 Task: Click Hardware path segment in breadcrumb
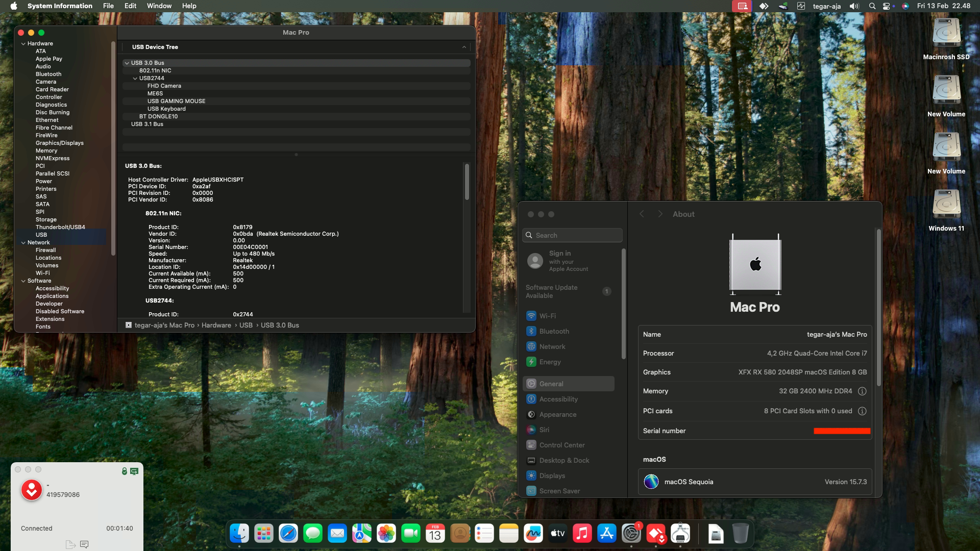tap(216, 325)
